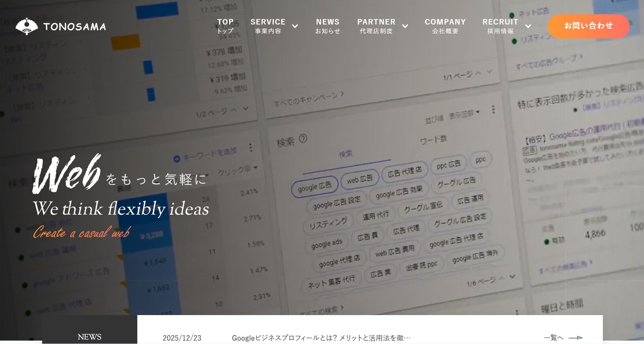Image resolution: width=644 pixels, height=344 pixels.
Task: Click the arrow icon beside 一覧へ
Action: coord(575,338)
